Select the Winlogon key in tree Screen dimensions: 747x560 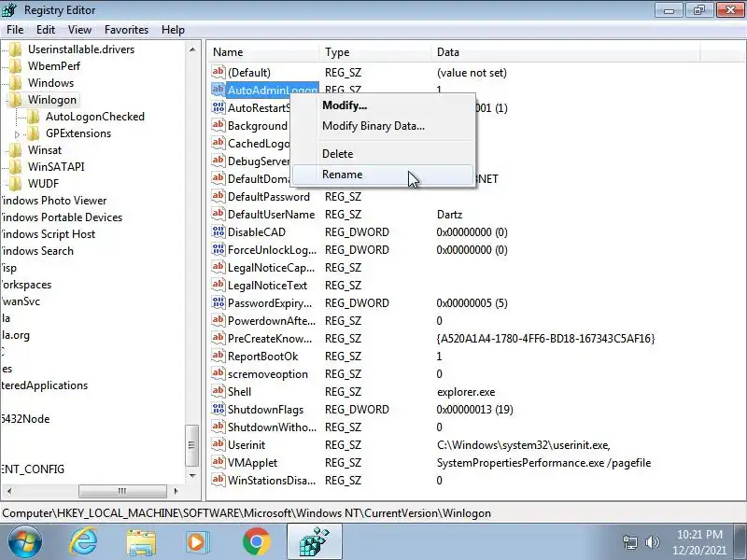point(52,100)
